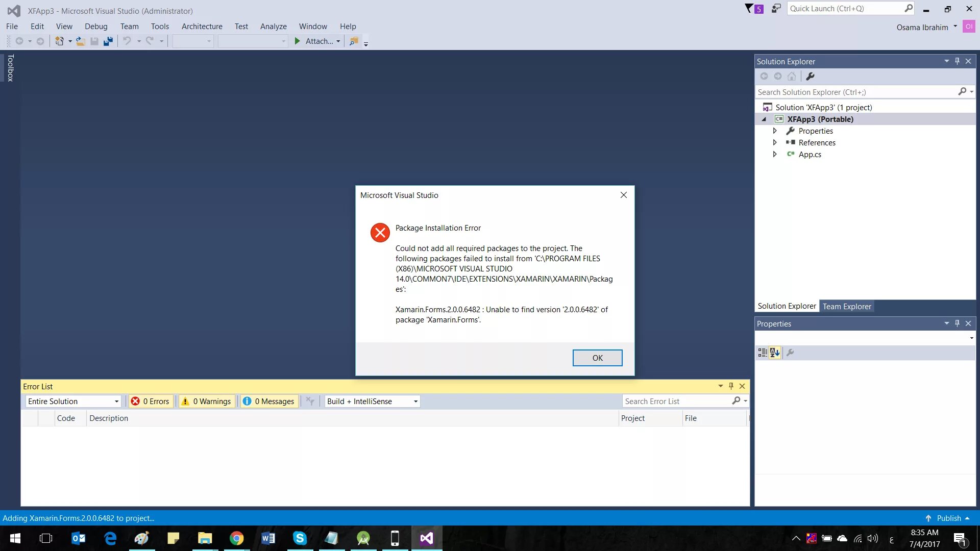Click the Error List filter icon
Image resolution: width=980 pixels, height=551 pixels.
pos(310,402)
